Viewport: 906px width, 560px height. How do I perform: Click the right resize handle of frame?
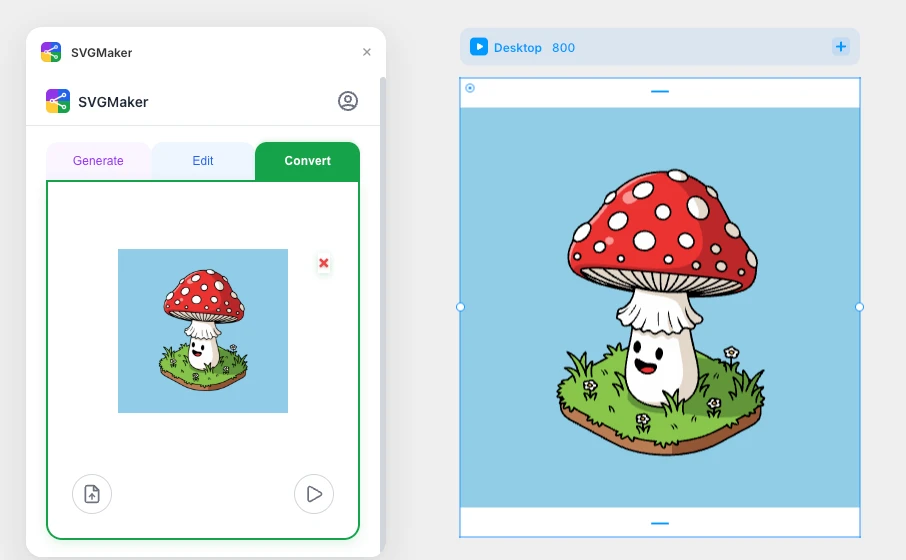pos(859,307)
